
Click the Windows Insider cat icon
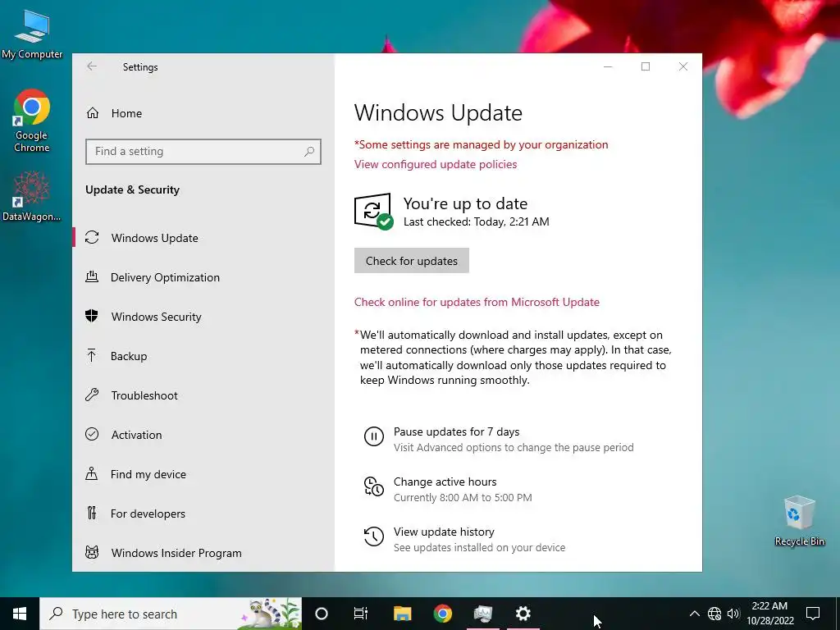92,552
